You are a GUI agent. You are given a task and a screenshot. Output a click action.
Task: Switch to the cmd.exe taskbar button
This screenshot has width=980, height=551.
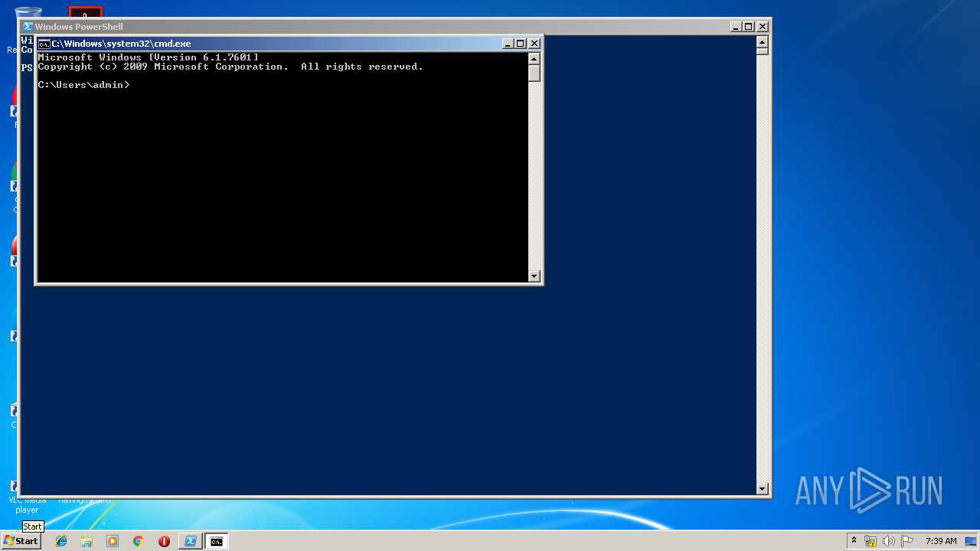pyautogui.click(x=217, y=541)
